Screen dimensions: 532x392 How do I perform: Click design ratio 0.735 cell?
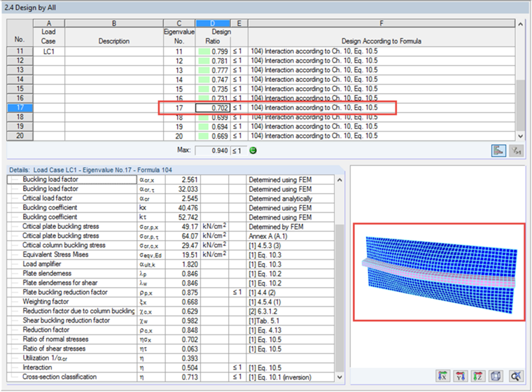[213, 89]
